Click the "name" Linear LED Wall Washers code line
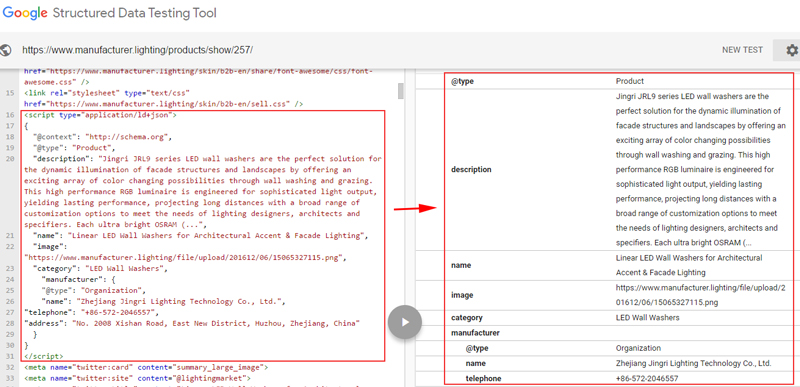This screenshot has height=387, width=800. (200, 236)
